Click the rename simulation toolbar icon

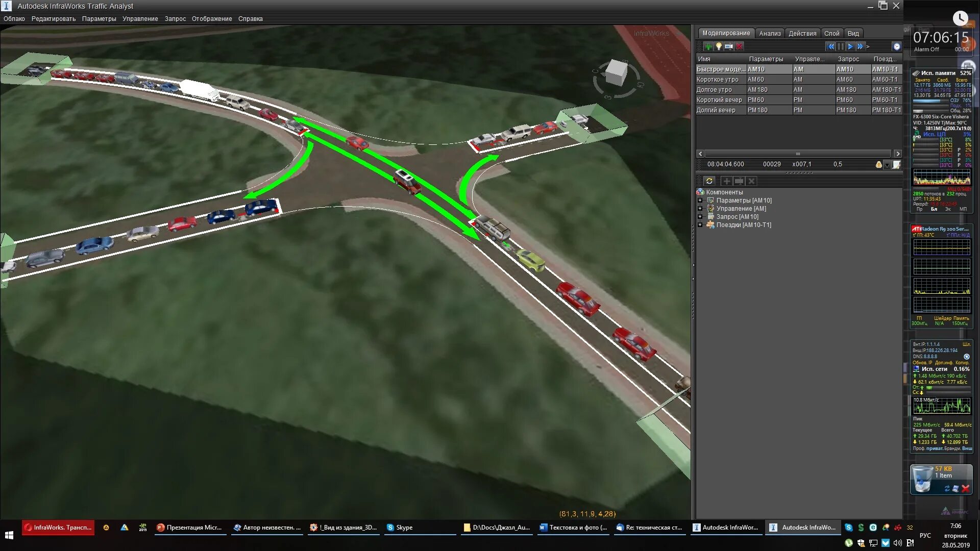coord(729,46)
